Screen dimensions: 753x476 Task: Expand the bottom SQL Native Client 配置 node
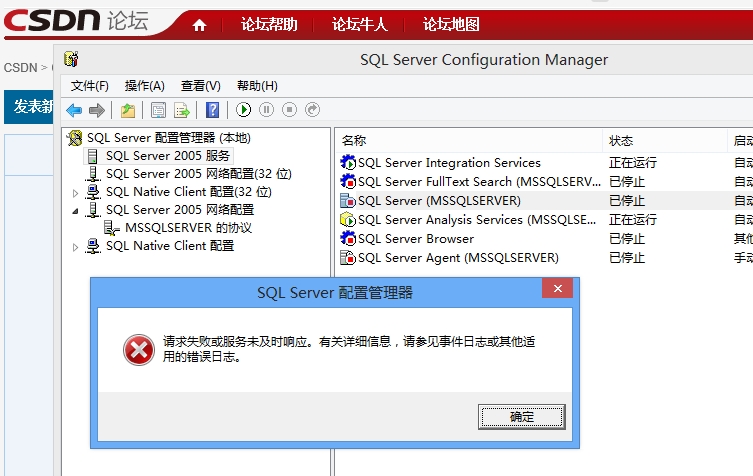(75, 247)
